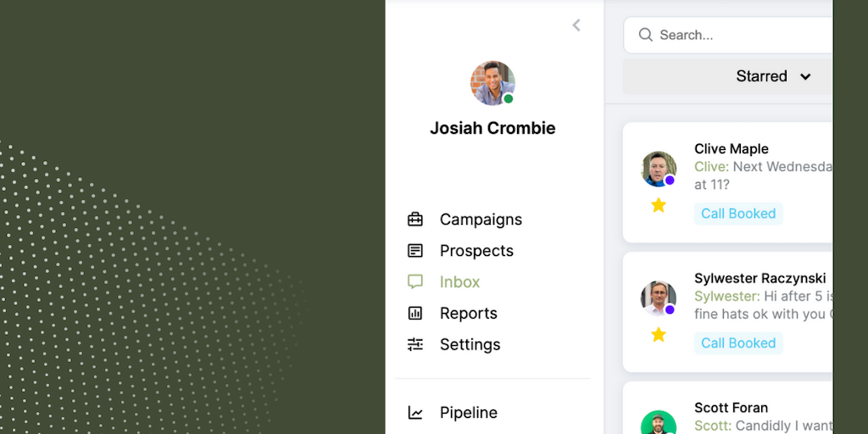
Task: Click the Campaigns briefcase icon
Action: coord(415,220)
